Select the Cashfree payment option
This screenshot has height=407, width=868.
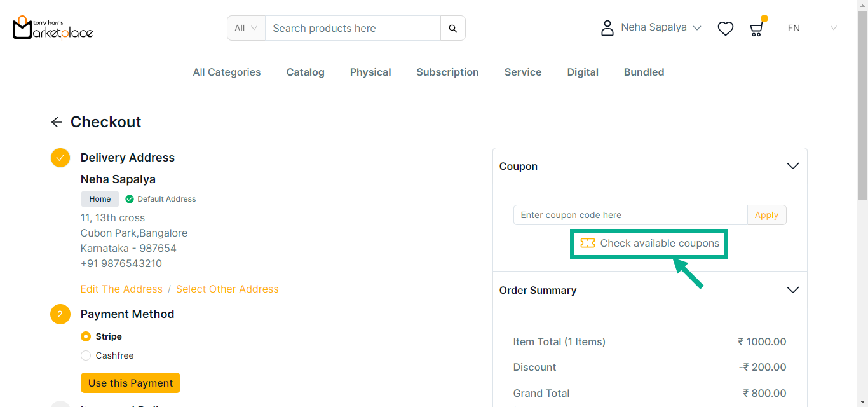(86, 355)
